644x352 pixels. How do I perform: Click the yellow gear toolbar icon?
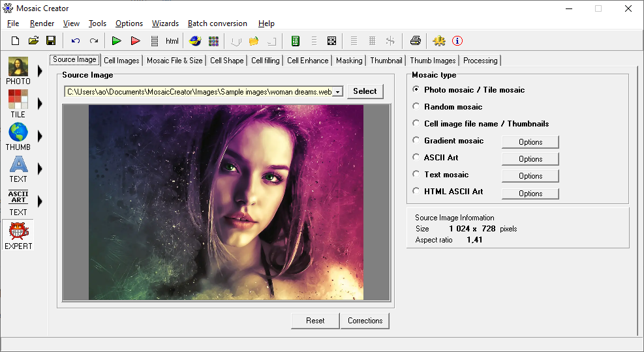pos(439,40)
